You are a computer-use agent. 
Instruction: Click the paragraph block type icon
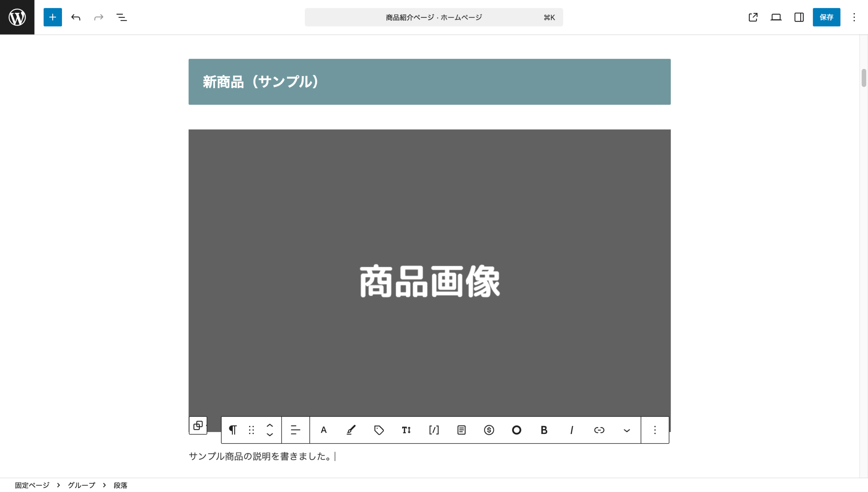coord(233,430)
